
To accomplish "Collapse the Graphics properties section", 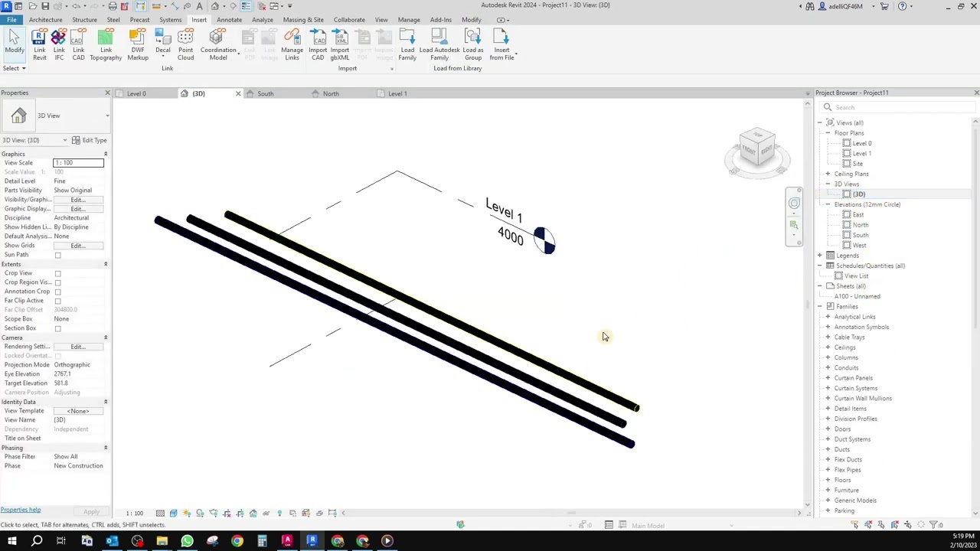I will click(x=106, y=154).
